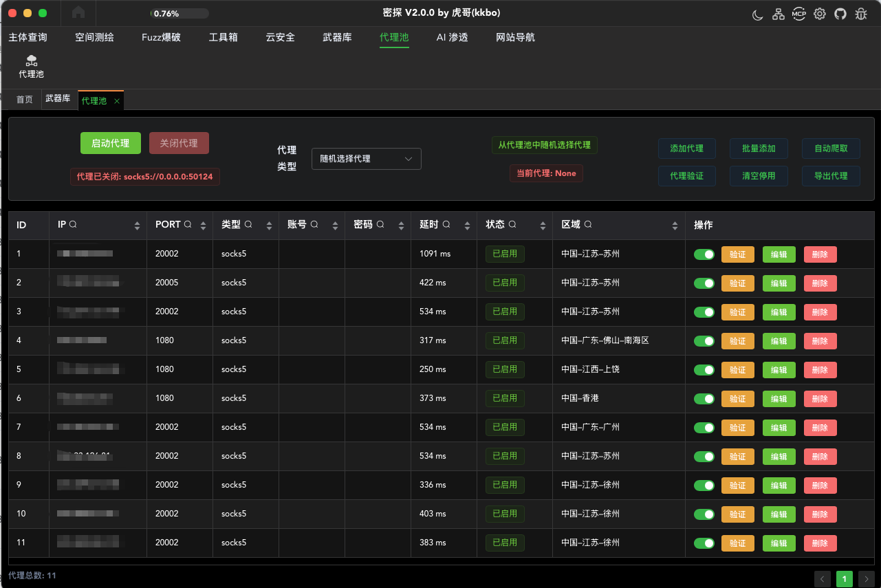Open 工具箱 menu

(224, 37)
